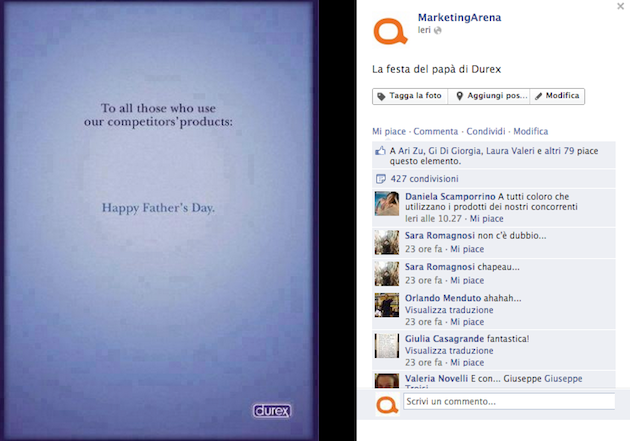Screen dimensions: 630x441
Task: Click the thumbs-up likes icon
Action: coord(380,151)
